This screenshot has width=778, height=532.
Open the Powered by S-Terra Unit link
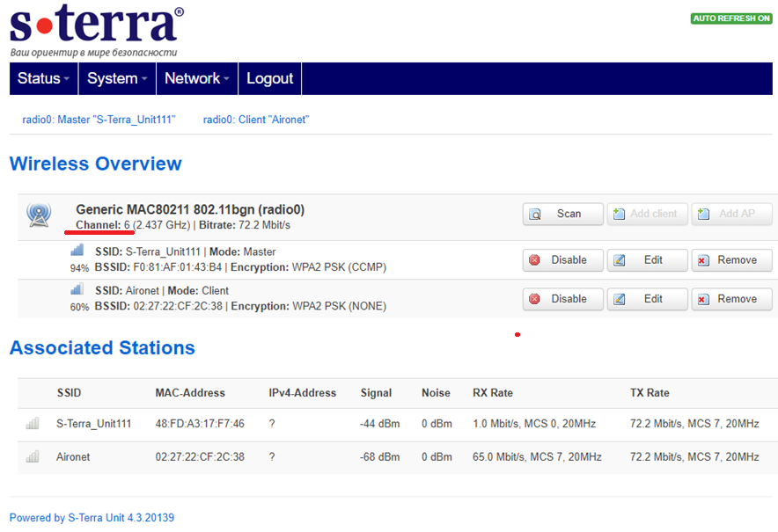coord(92,518)
